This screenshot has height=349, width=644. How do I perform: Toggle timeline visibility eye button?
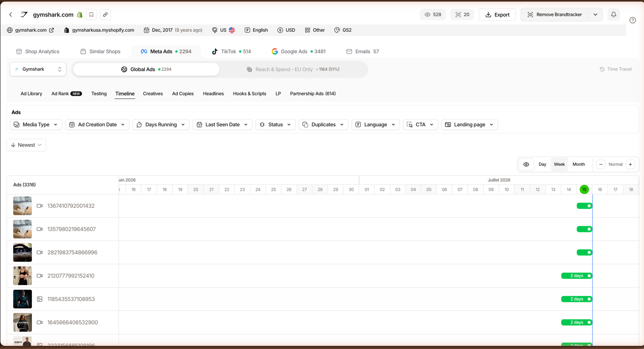point(526,164)
